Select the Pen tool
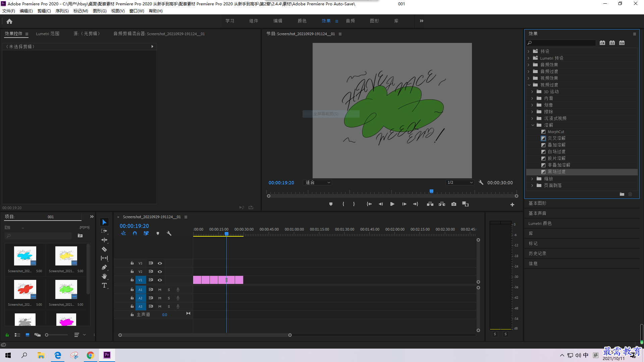Image resolution: width=644 pixels, height=362 pixels. click(104, 267)
